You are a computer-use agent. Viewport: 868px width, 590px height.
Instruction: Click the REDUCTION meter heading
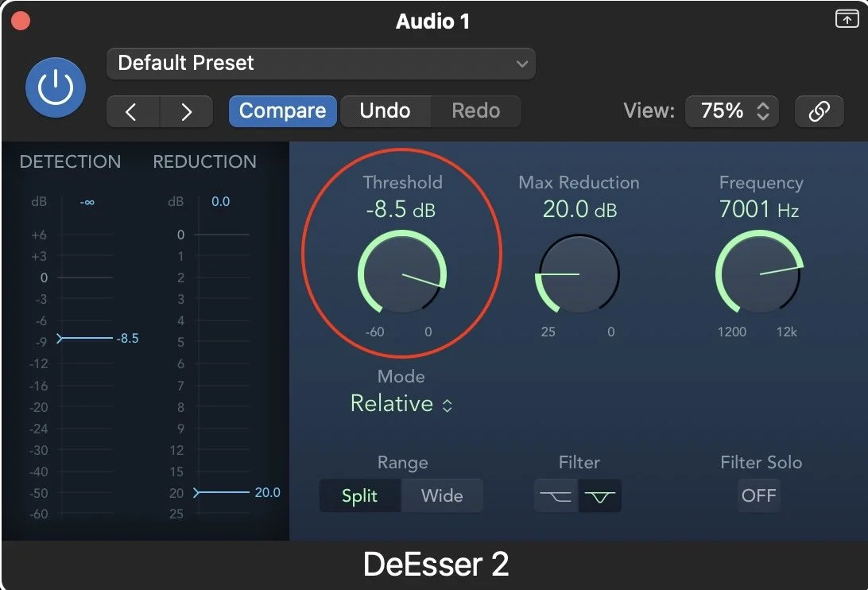(x=205, y=161)
